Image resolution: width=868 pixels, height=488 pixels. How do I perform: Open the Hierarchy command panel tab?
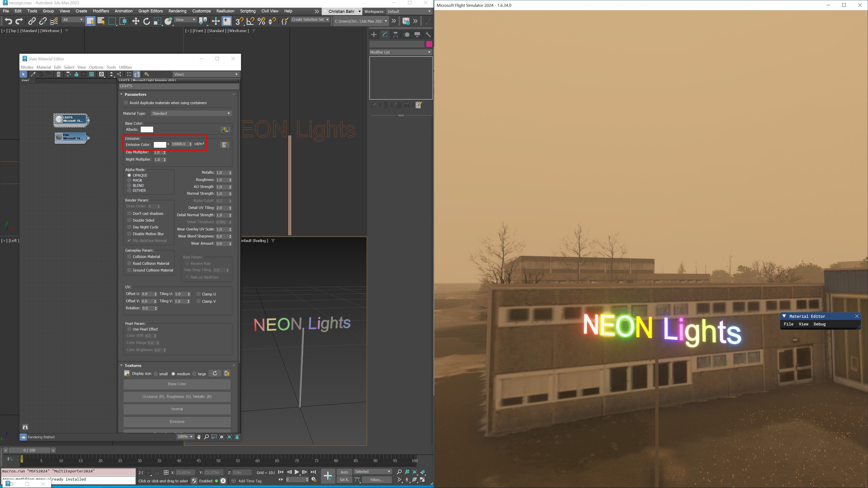click(x=396, y=35)
